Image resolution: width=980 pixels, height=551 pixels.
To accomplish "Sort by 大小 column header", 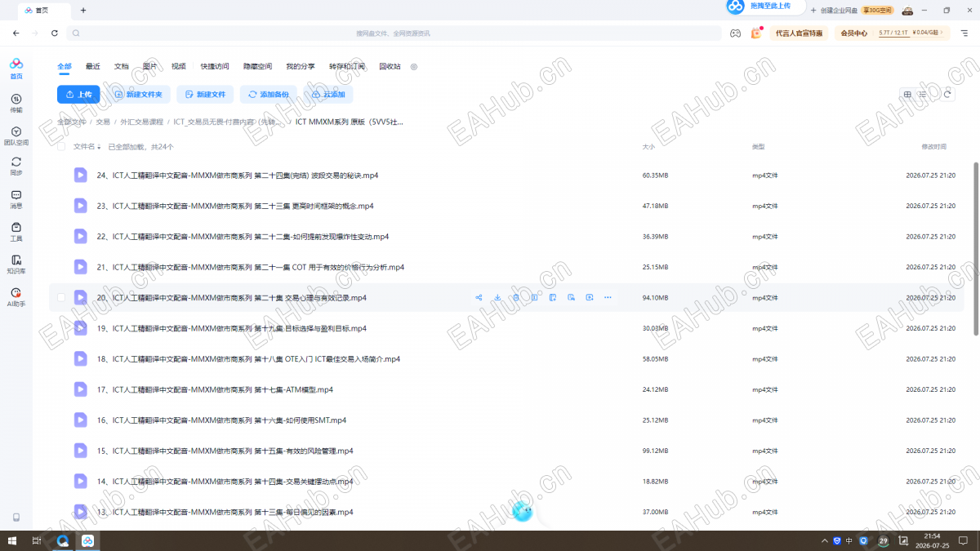I will click(x=648, y=147).
